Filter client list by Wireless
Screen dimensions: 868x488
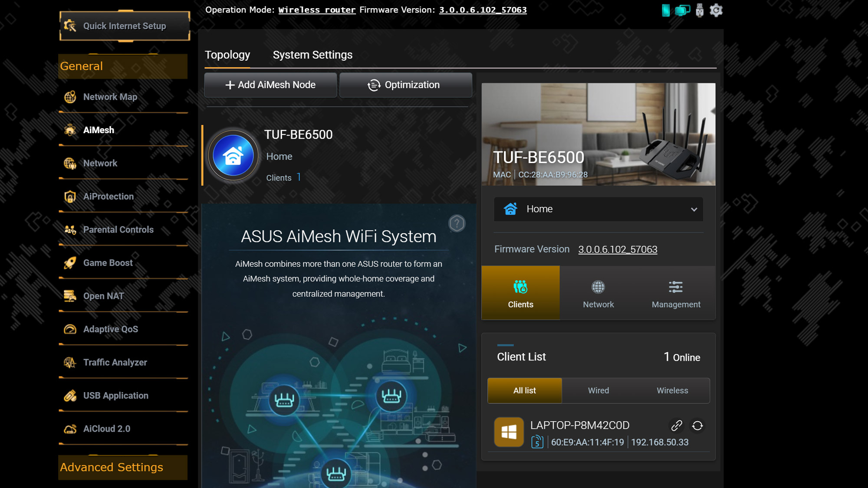click(672, 390)
